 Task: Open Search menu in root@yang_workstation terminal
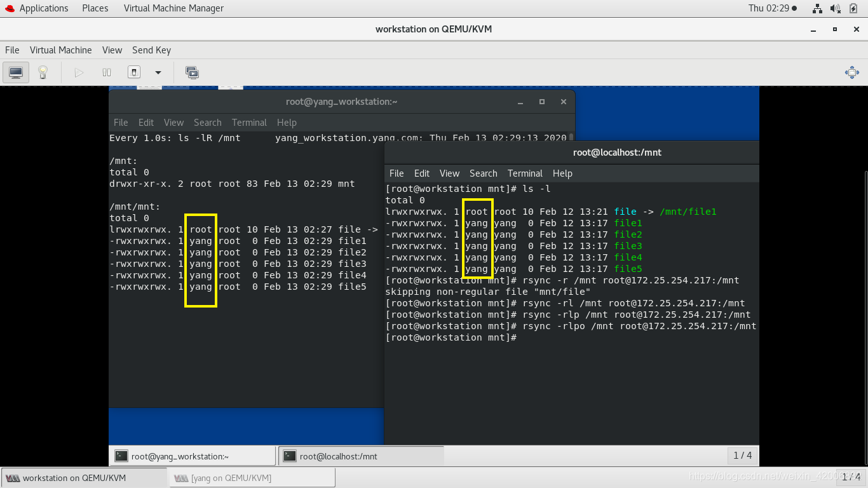(208, 123)
